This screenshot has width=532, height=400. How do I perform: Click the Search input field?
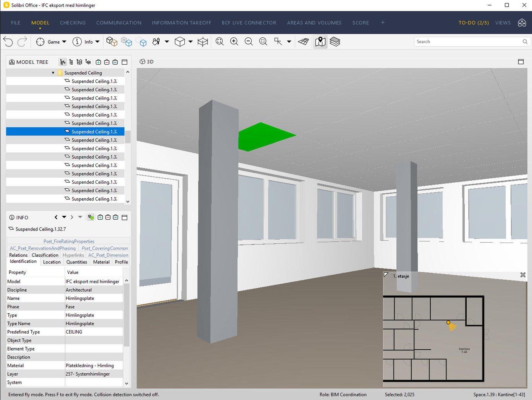[x=468, y=42]
